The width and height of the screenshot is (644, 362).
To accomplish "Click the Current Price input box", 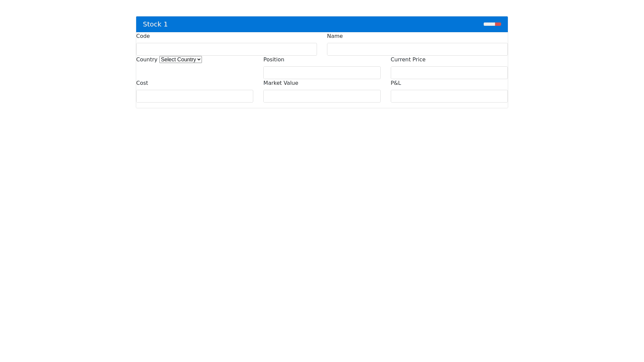I will [449, 73].
